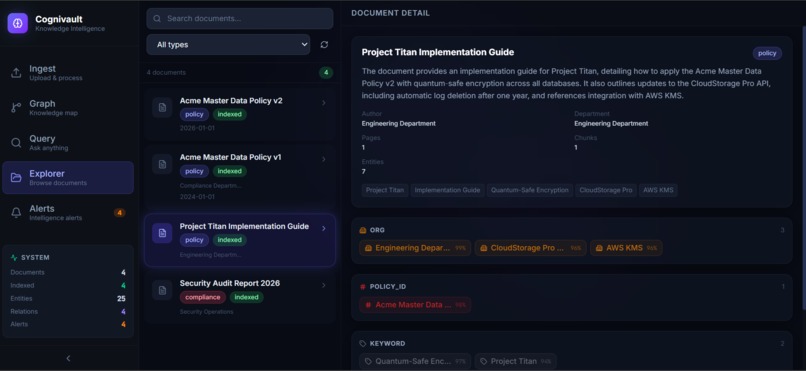Click the Alerts bell icon
This screenshot has height=371, width=806.
tap(16, 213)
